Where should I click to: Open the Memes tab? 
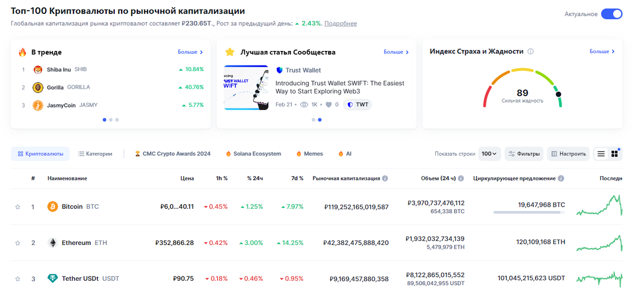pos(309,154)
